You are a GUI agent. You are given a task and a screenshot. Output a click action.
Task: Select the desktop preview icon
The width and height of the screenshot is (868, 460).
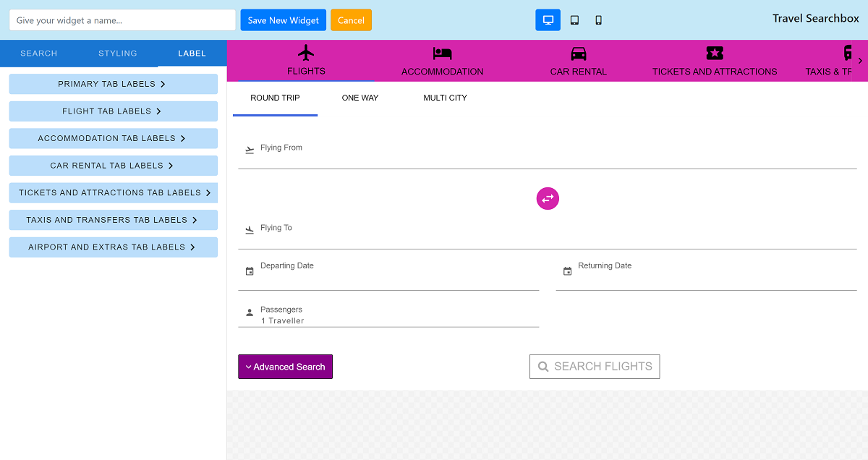pos(548,20)
